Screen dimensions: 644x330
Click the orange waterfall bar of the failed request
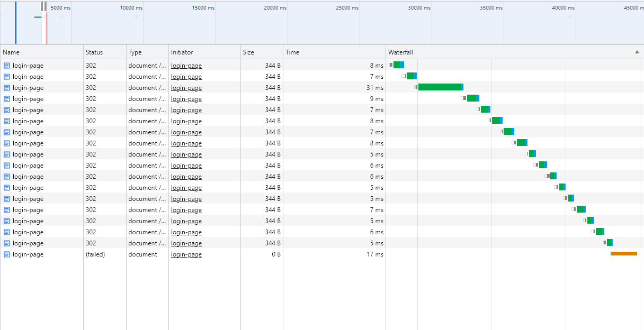(x=624, y=254)
